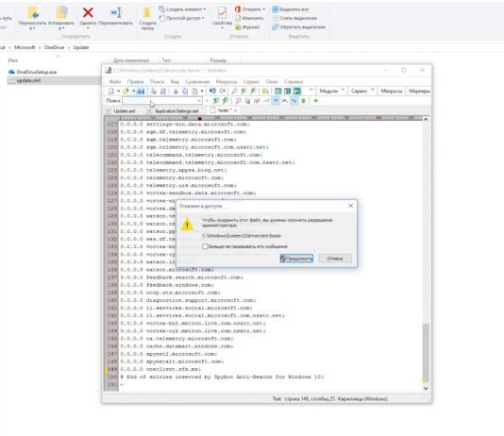Click the Продолжить button in dialog
Image resolution: width=504 pixels, height=436 pixels.
[296, 259]
